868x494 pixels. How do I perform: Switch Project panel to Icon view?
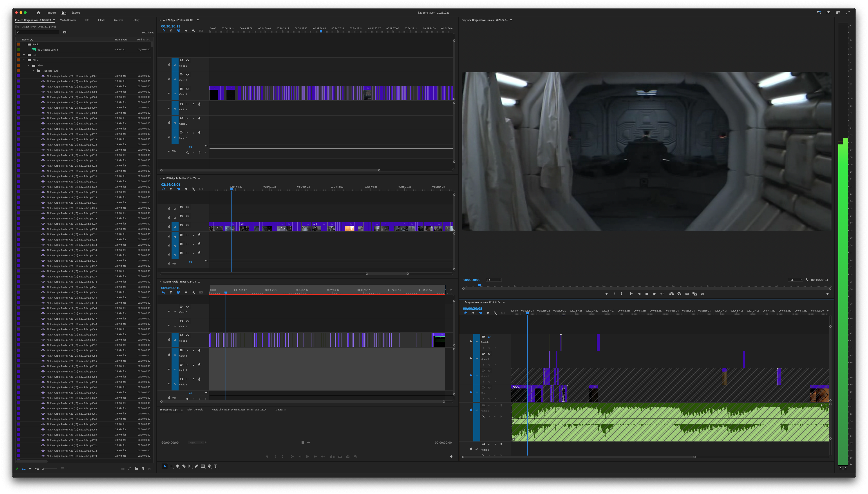(x=30, y=468)
